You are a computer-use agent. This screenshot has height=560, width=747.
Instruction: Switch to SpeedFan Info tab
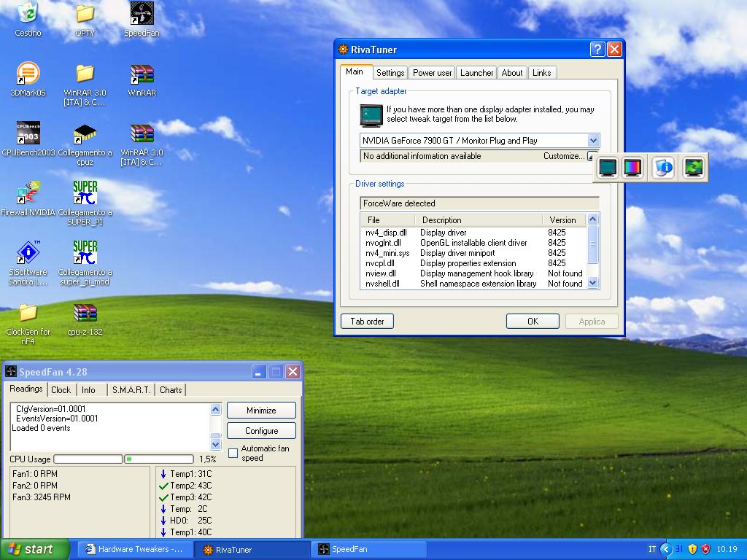[x=88, y=389]
